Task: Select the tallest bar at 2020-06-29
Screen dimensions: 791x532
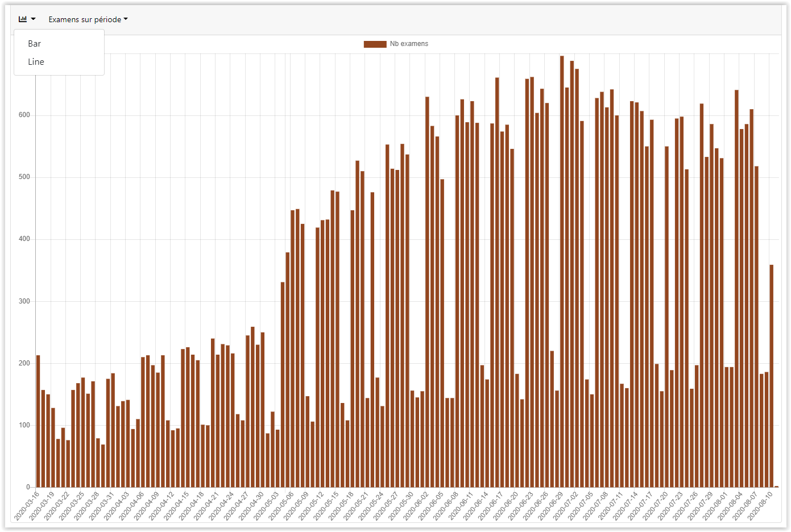Action: click(x=562, y=272)
